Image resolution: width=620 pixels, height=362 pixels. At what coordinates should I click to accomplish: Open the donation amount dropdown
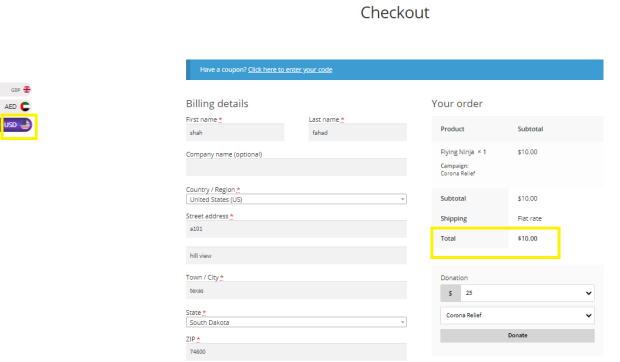[x=527, y=293]
